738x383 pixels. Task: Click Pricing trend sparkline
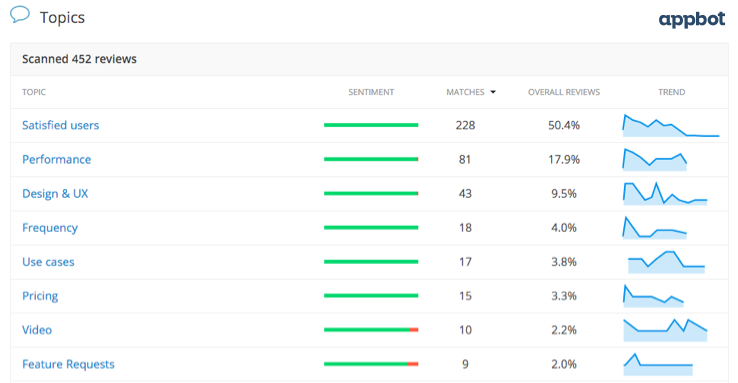click(653, 296)
